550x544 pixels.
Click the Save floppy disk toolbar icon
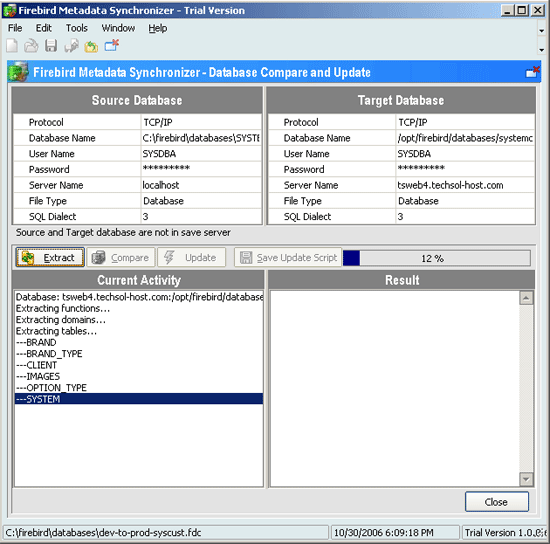point(51,46)
